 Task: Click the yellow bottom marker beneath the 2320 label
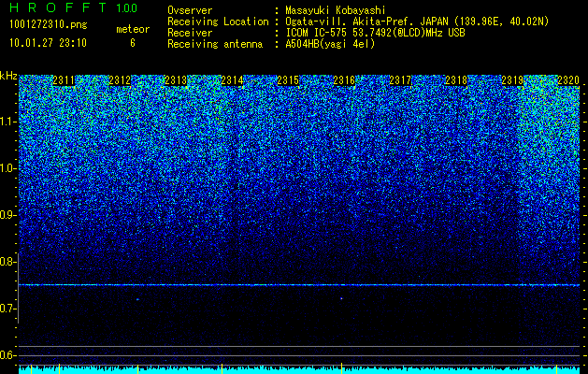(x=556, y=368)
